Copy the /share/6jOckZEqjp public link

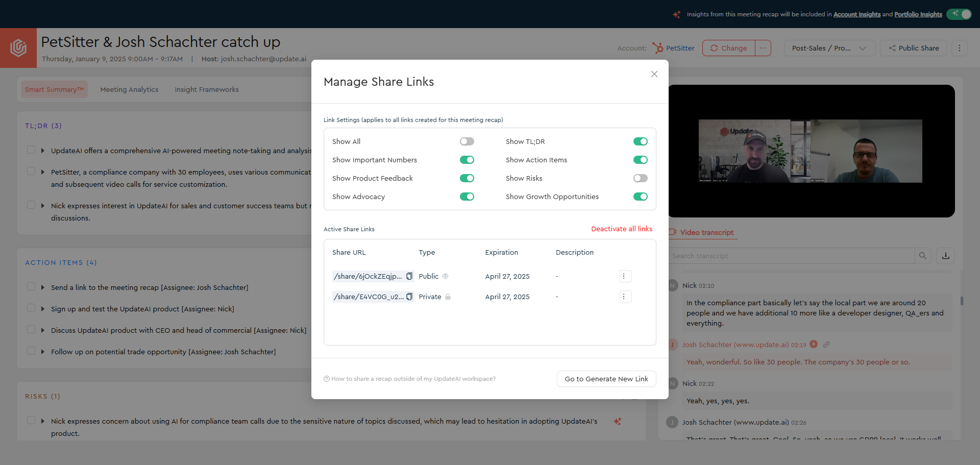pyautogui.click(x=409, y=276)
